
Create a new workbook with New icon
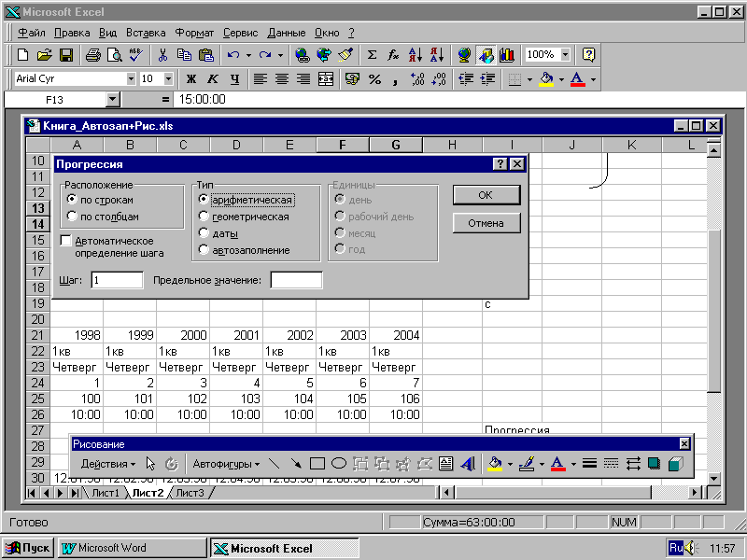pyautogui.click(x=22, y=55)
